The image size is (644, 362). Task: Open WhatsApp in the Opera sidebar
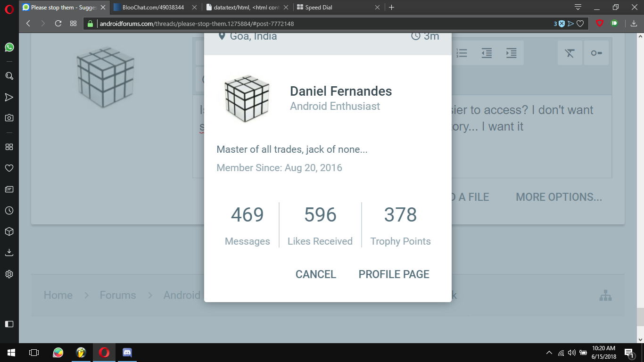pyautogui.click(x=9, y=47)
